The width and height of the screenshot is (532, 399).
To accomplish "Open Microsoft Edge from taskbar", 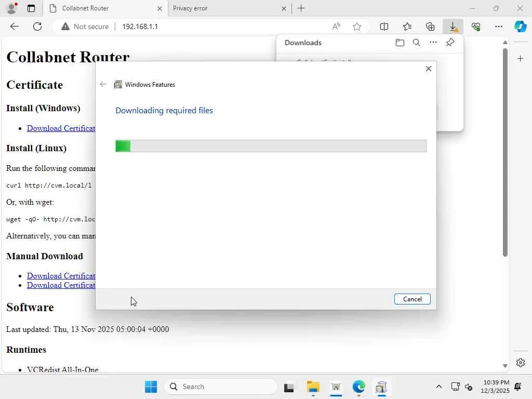I will [x=358, y=387].
